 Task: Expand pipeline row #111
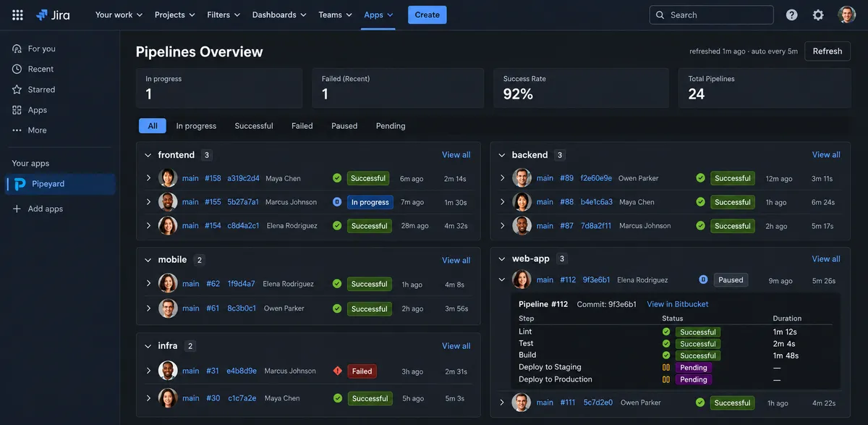click(x=502, y=403)
